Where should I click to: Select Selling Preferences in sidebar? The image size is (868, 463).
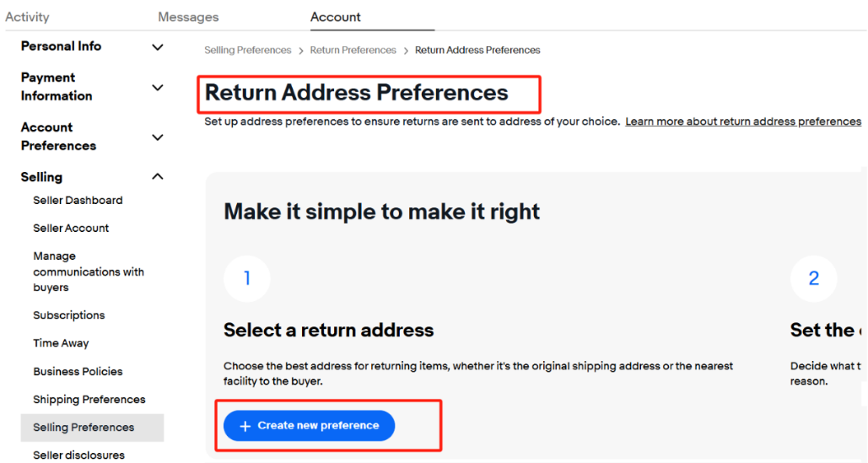(x=84, y=428)
